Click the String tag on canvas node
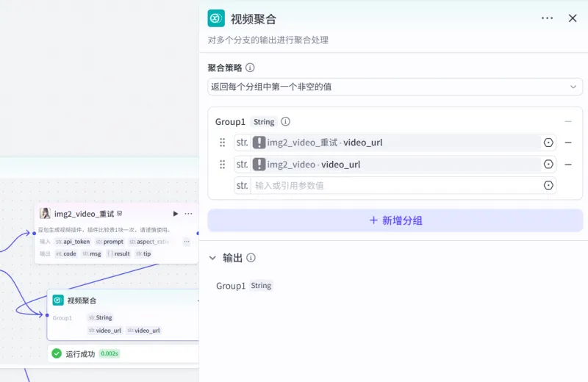Screen dimensions: 588x382 tap(100, 317)
